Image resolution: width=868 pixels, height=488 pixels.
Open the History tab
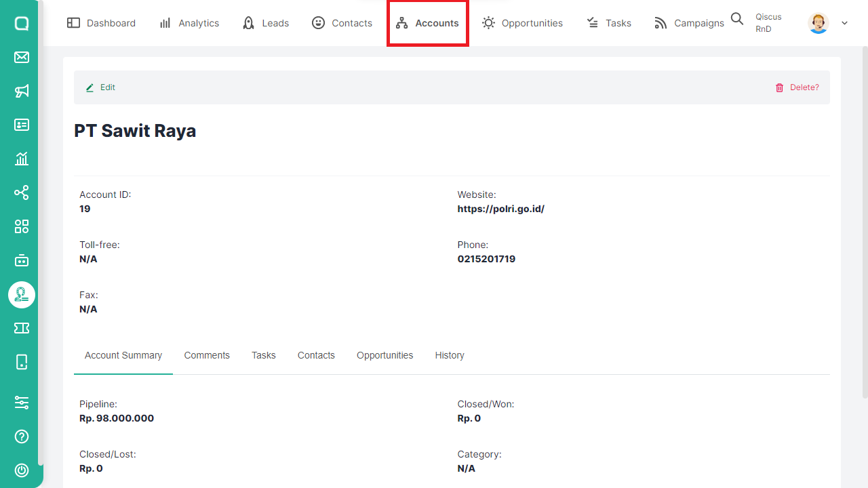pyautogui.click(x=450, y=355)
